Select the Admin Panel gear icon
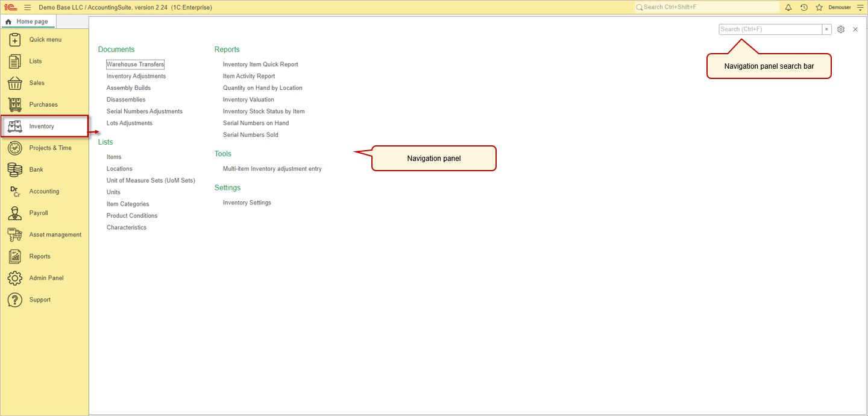Image resolution: width=868 pixels, height=416 pixels. click(x=14, y=278)
